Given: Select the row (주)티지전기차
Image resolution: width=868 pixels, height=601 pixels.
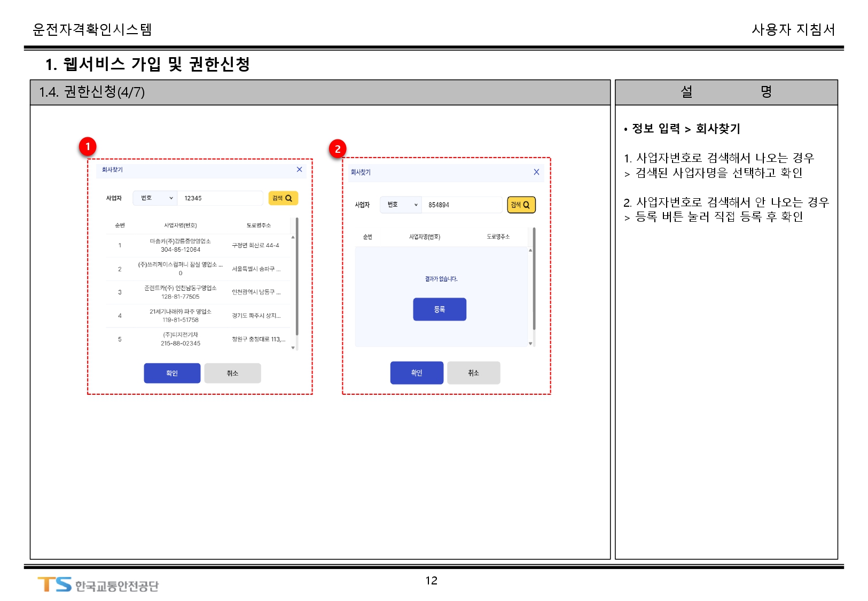Looking at the screenshot, I should pos(181,339).
